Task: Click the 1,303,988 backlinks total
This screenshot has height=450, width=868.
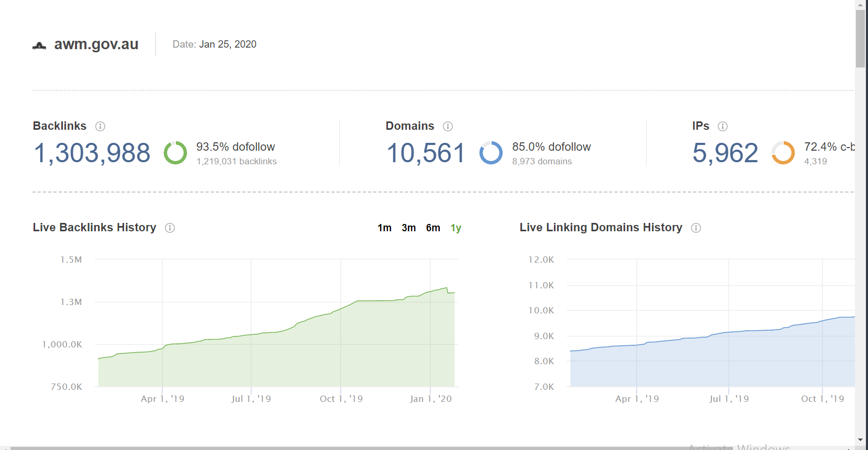Action: [92, 153]
